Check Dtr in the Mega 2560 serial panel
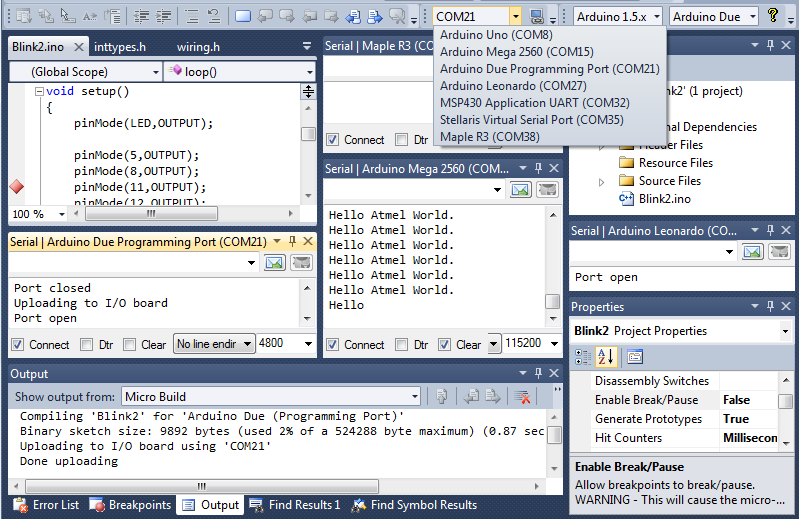 402,345
